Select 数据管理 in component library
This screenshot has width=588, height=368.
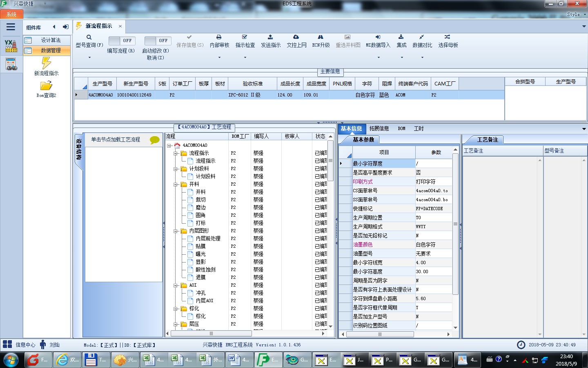coord(47,50)
